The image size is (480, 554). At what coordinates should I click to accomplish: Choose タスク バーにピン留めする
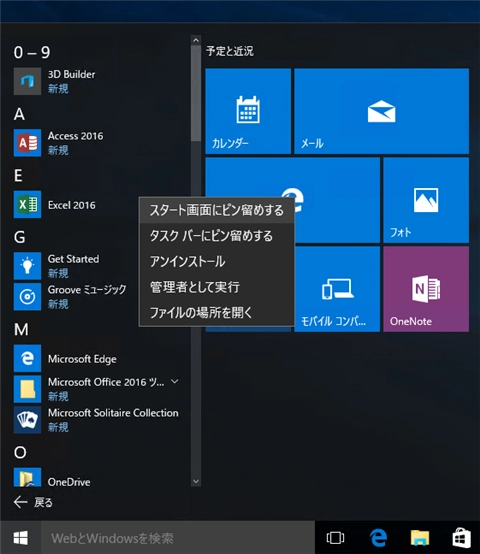217,236
